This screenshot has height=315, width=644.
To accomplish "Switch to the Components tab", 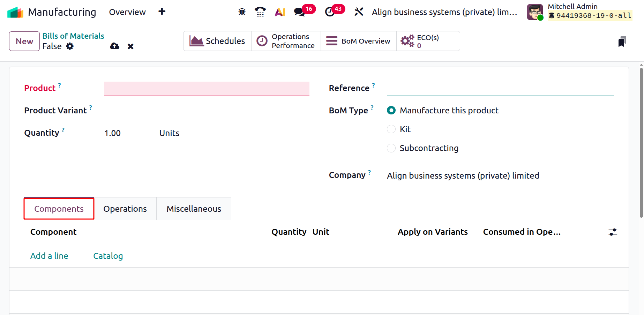I will pyautogui.click(x=59, y=209).
